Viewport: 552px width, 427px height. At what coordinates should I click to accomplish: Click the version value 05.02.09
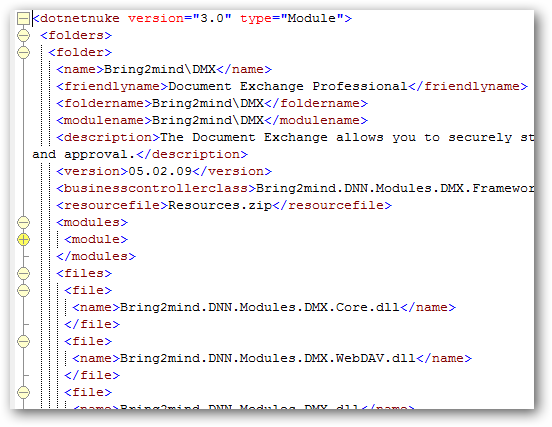tap(160, 171)
